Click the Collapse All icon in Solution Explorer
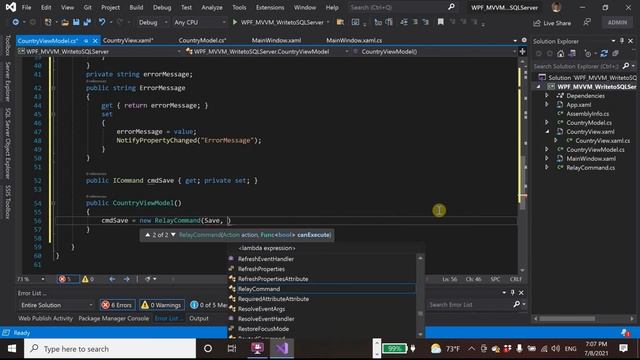The width and height of the screenshot is (640, 360). [x=616, y=53]
